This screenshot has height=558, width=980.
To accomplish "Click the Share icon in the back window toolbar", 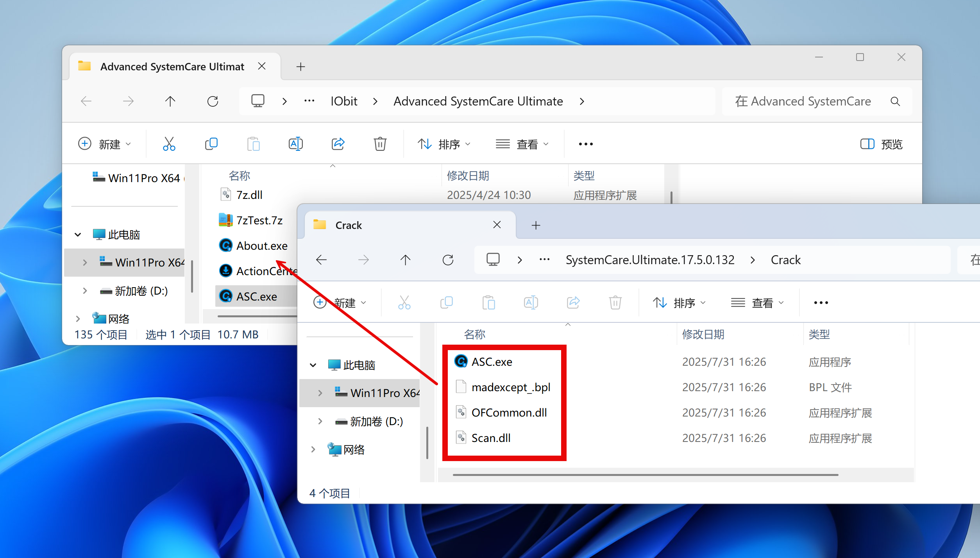I will tap(338, 144).
